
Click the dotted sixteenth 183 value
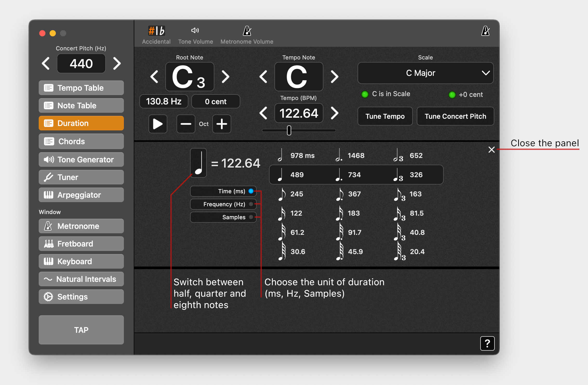(x=354, y=213)
